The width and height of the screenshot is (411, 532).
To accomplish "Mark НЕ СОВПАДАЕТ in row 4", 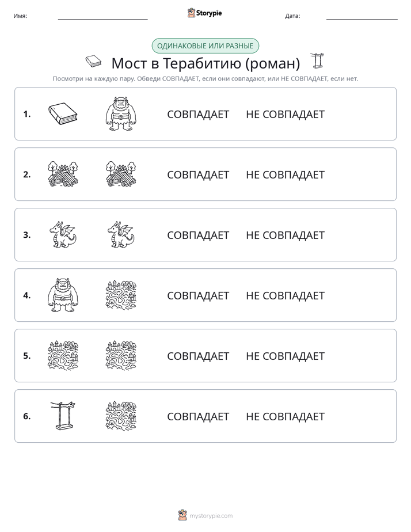I will point(285,295).
